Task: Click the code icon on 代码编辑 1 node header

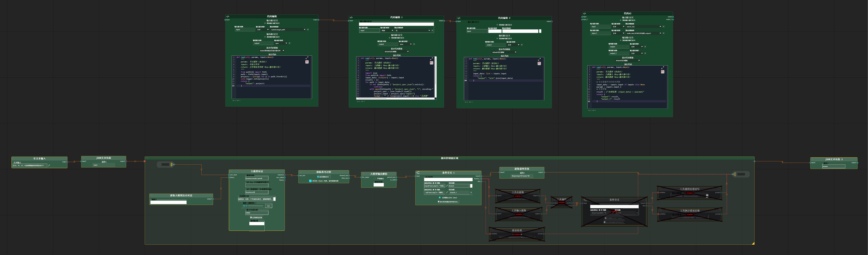Action: 351,17
